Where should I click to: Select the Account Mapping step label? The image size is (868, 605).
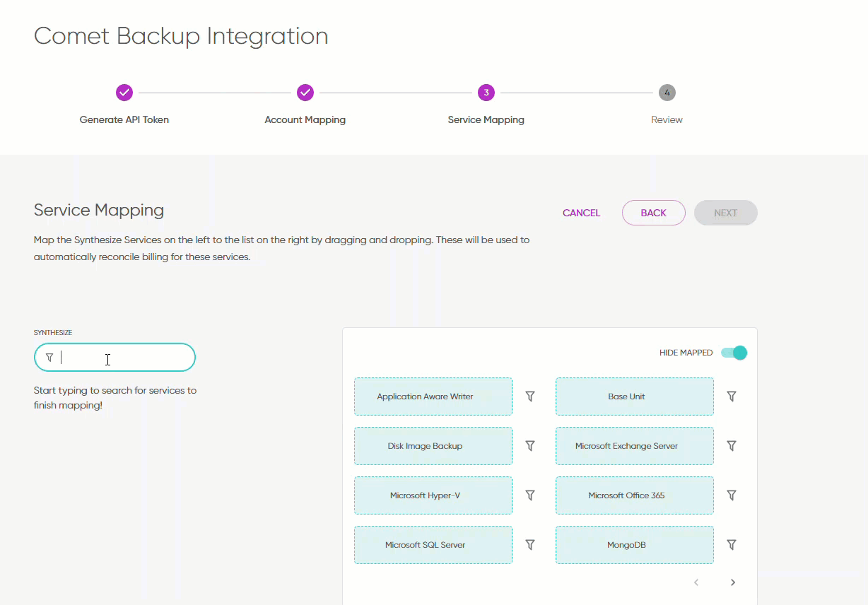coord(305,119)
